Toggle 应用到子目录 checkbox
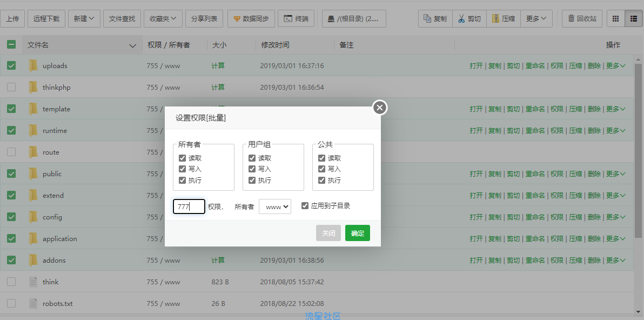 [305, 205]
